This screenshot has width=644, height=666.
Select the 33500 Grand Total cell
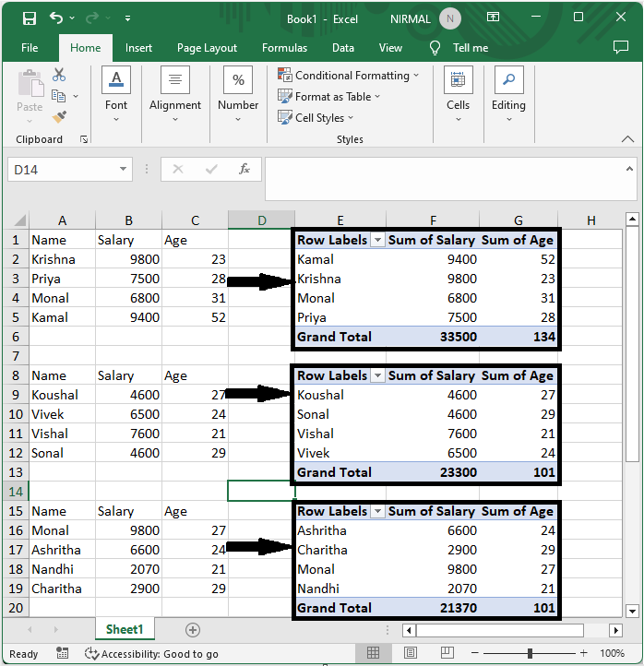point(433,337)
